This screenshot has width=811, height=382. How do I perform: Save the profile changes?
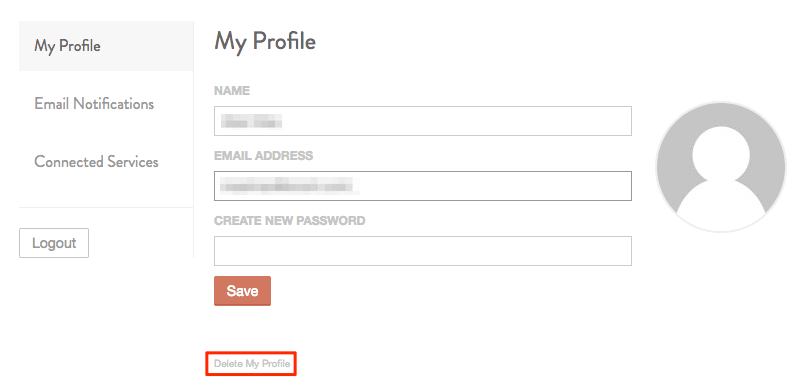pos(242,291)
